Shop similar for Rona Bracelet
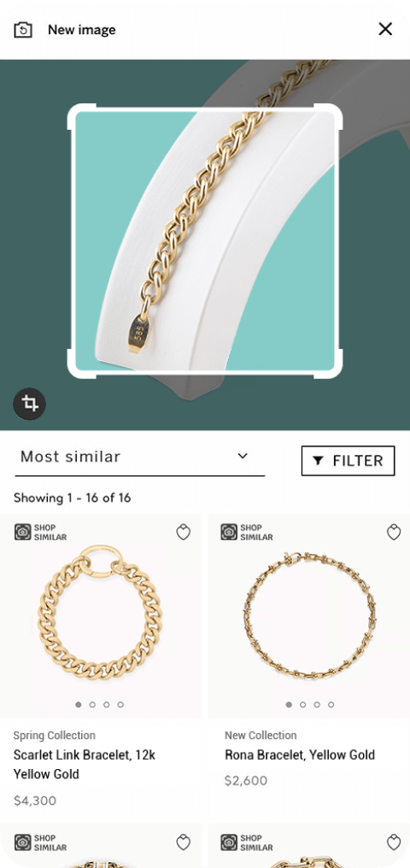The height and width of the screenshot is (868, 410). pyautogui.click(x=247, y=533)
